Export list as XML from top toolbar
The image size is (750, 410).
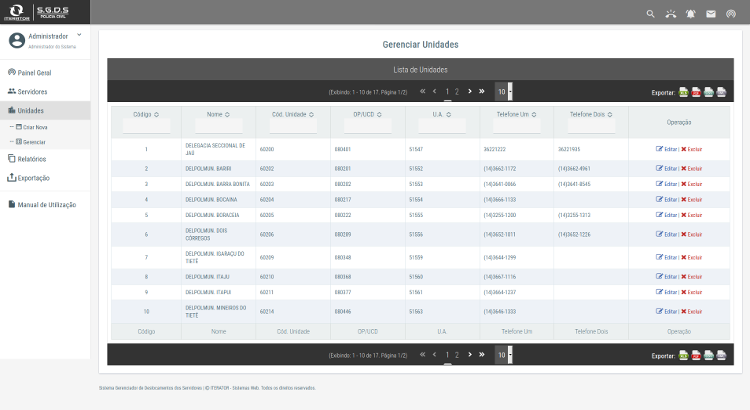coord(721,92)
